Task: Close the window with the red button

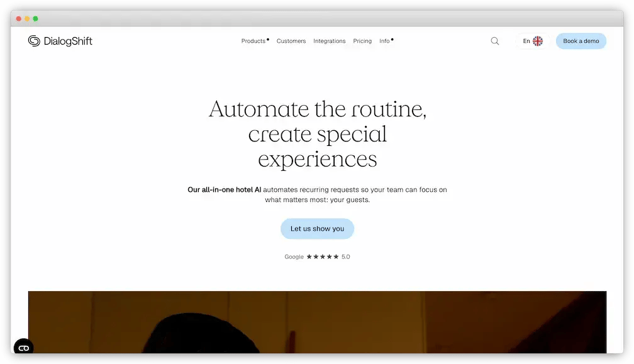Action: point(19,19)
